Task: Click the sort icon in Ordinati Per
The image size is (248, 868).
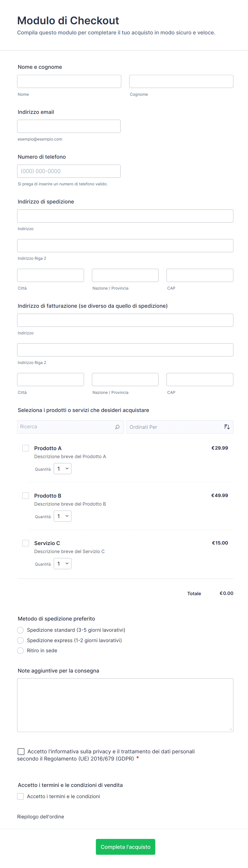Action: pos(227,427)
